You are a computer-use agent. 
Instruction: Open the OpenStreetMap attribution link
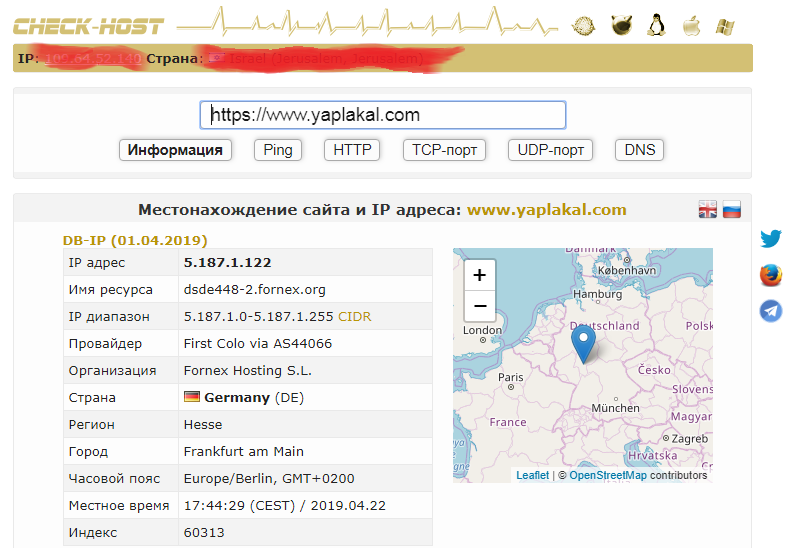608,475
